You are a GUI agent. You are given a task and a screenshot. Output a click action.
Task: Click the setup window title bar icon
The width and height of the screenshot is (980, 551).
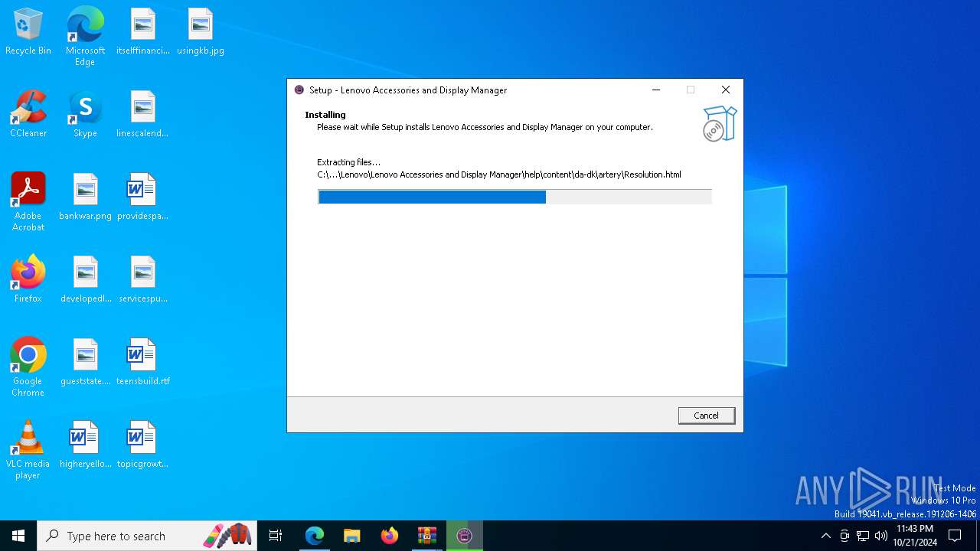299,90
